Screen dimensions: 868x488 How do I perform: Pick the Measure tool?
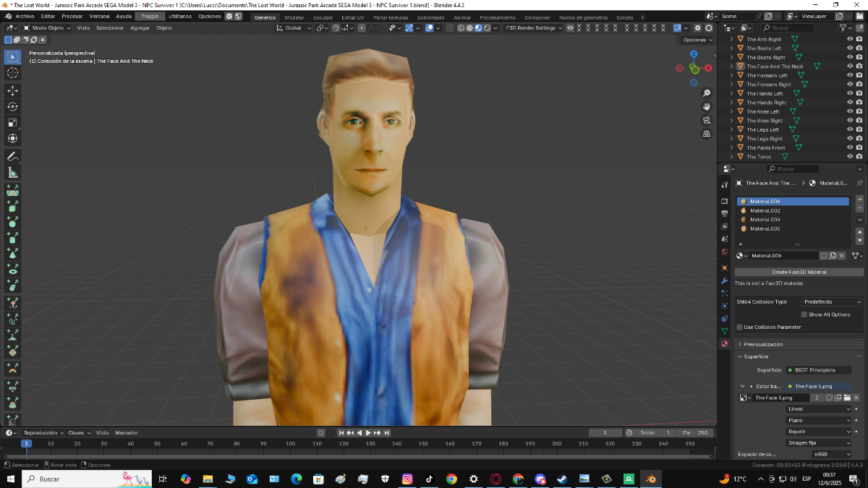click(x=13, y=172)
